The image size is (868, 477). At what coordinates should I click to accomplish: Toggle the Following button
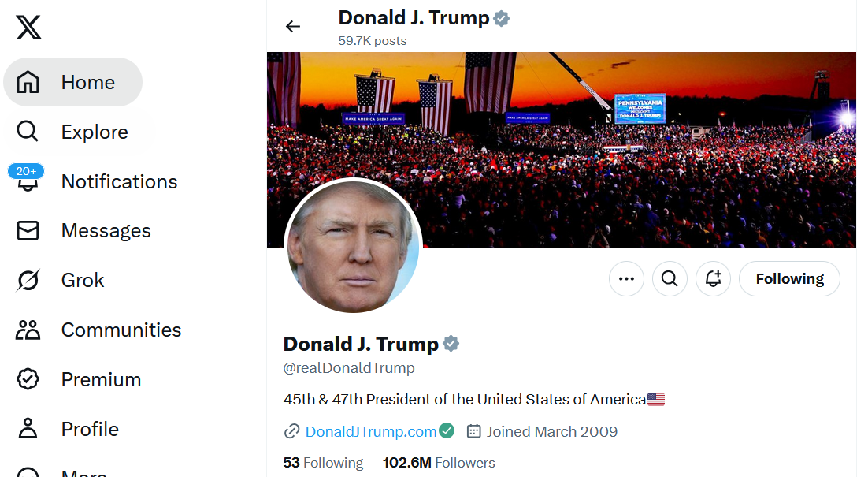click(x=789, y=279)
